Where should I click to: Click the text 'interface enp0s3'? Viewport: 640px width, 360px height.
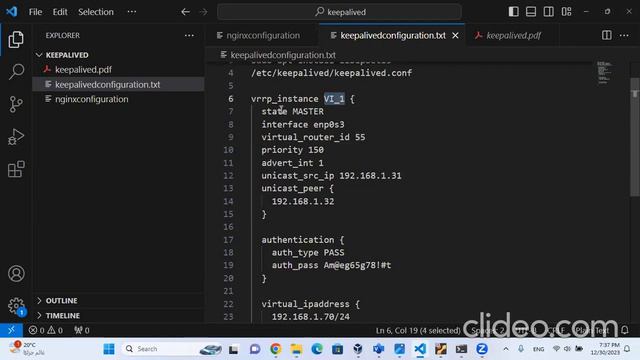click(303, 124)
